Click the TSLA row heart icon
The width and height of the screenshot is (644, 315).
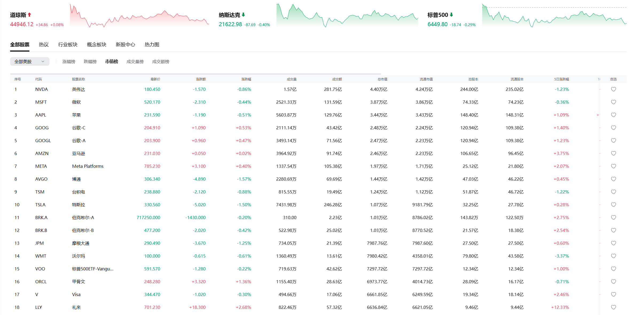tap(613, 205)
